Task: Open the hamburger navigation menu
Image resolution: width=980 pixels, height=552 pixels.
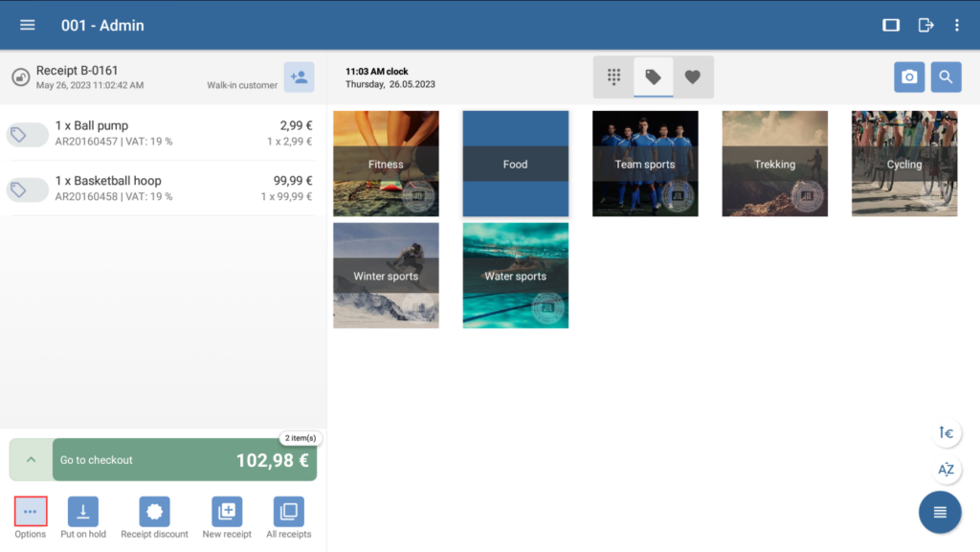Action: (x=27, y=25)
